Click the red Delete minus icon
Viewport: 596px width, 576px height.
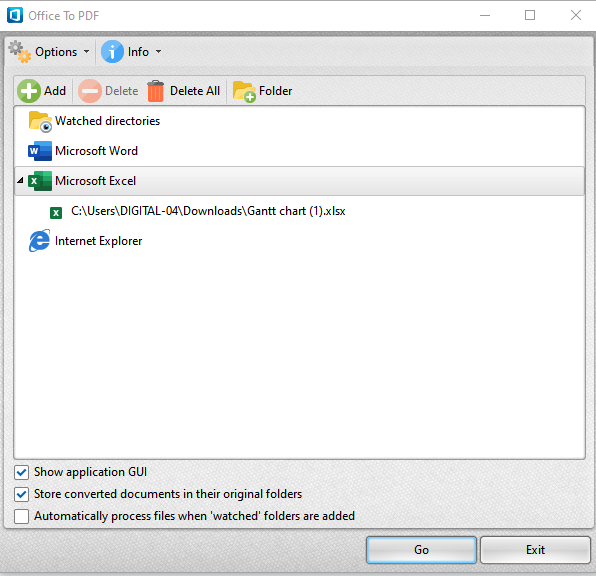pyautogui.click(x=90, y=91)
